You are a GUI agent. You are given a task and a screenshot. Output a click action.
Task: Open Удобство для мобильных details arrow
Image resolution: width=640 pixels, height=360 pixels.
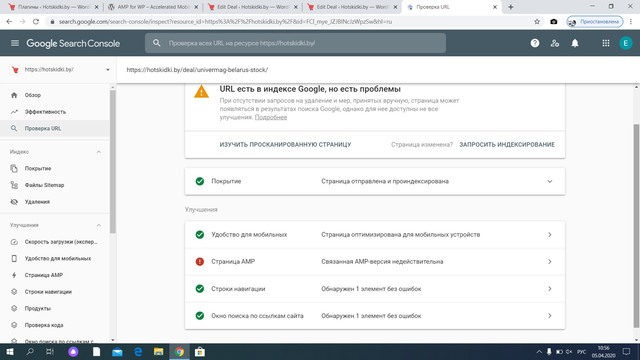click(550, 235)
